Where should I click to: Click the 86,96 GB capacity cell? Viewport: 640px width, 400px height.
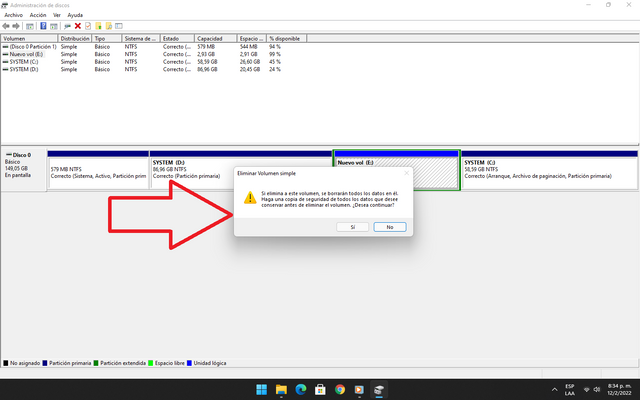(207, 70)
